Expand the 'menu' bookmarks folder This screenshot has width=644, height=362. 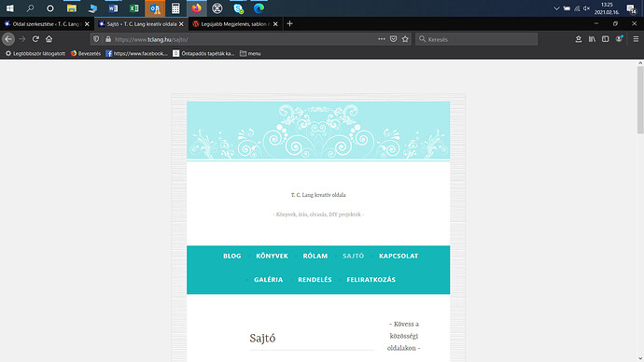tap(250, 53)
